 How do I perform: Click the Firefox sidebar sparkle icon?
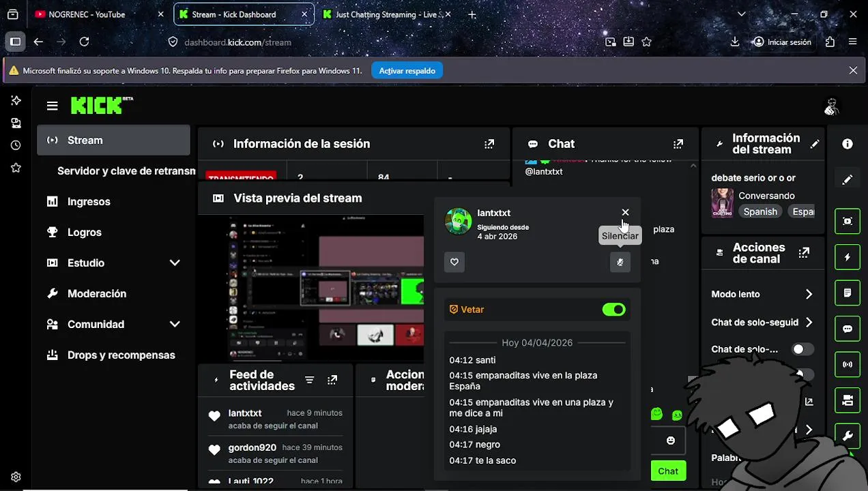click(16, 100)
